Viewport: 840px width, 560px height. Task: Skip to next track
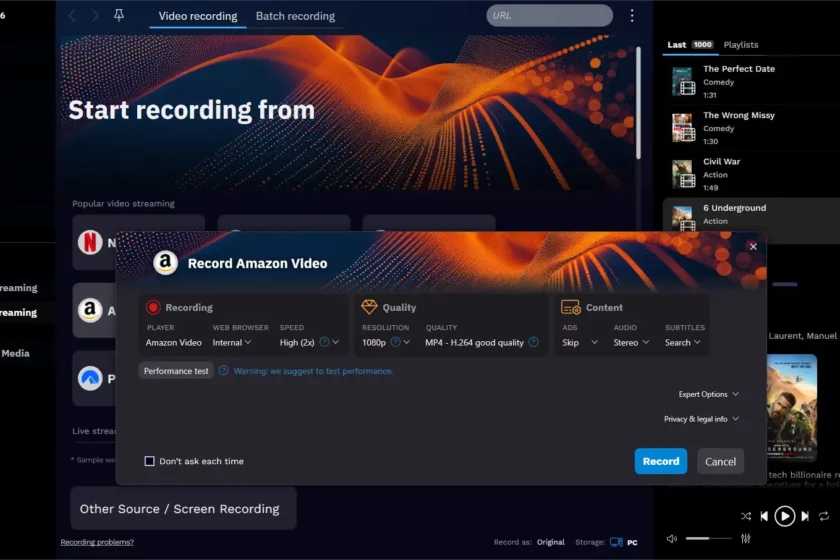[x=805, y=516]
